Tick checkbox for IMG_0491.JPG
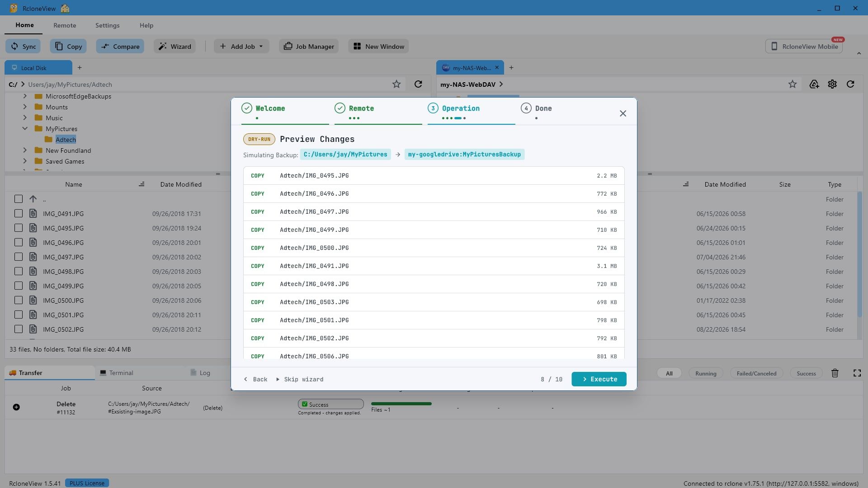 click(x=19, y=213)
